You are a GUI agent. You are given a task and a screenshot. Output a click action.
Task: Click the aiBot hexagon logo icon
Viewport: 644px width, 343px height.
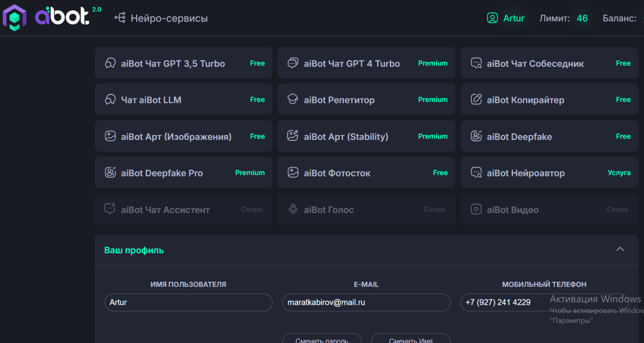point(14,18)
